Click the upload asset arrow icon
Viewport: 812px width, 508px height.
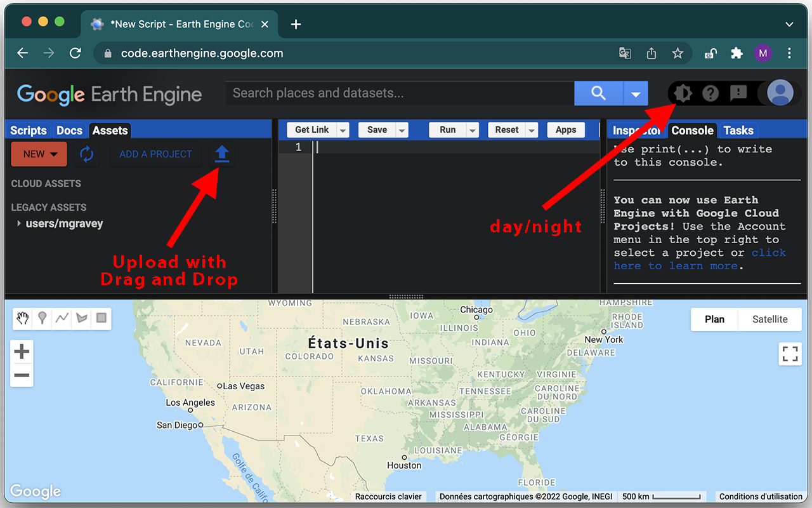click(222, 154)
